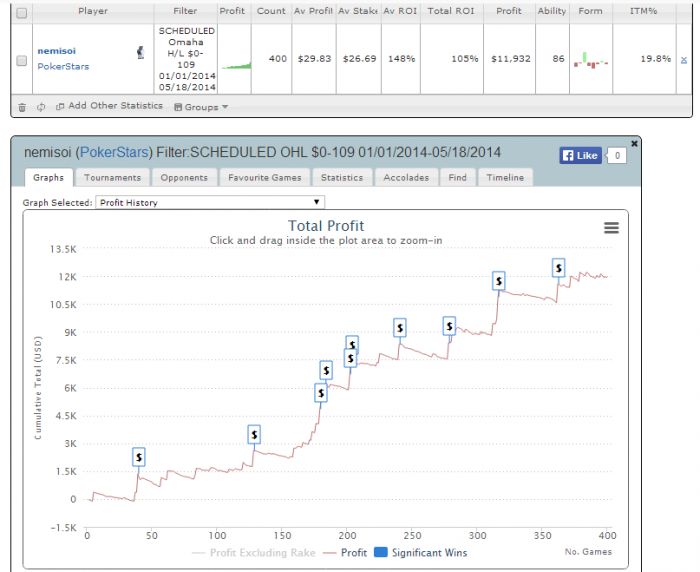Open the Graph Selected Profit History dropdown
This screenshot has height=572, width=700.
pos(210,202)
